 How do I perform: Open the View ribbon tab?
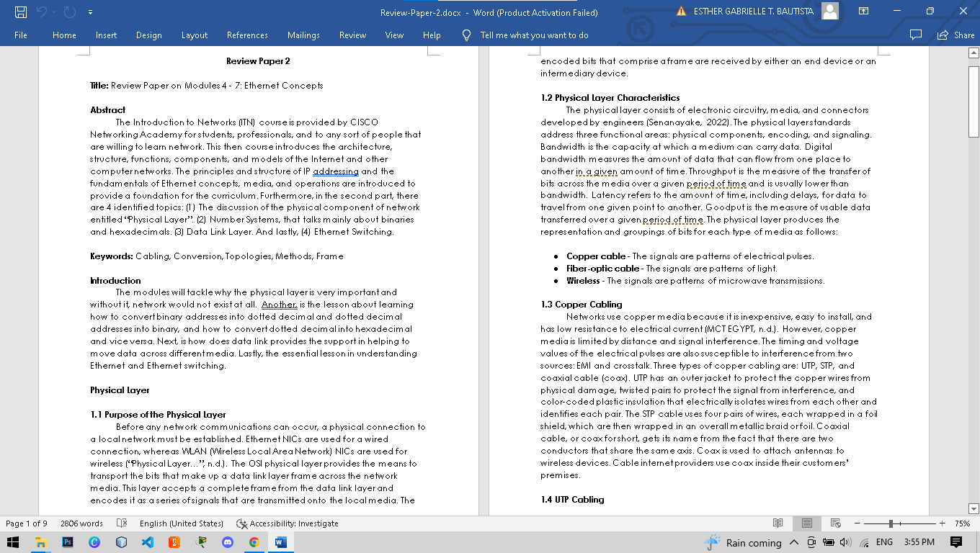(394, 35)
